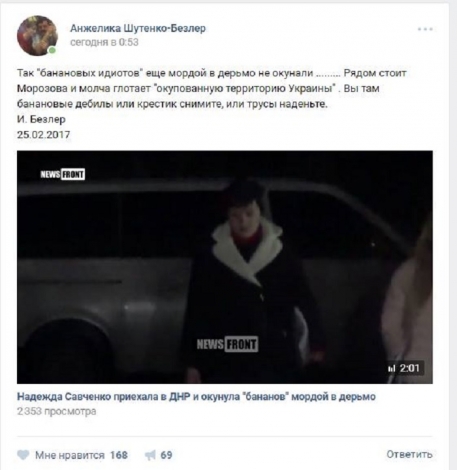Click the News Front logo in video corner

click(63, 174)
